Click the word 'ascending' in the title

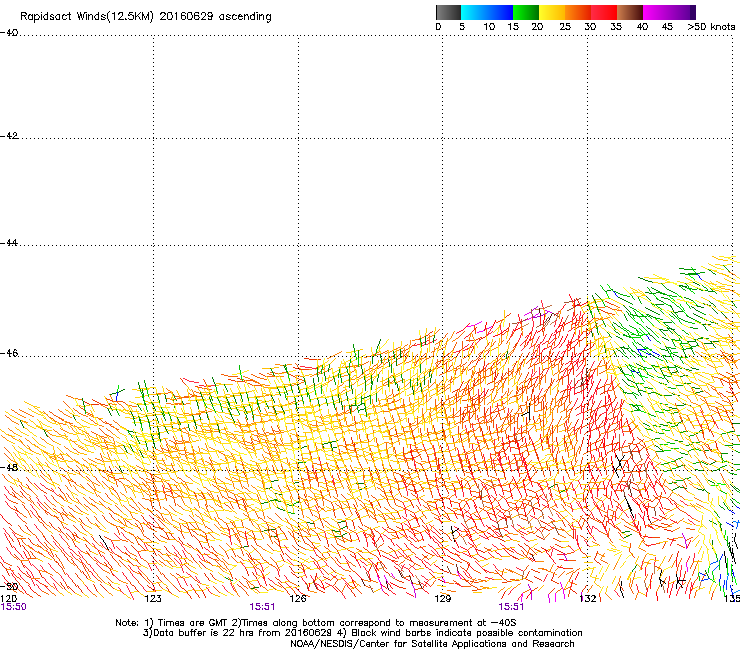[x=245, y=17]
